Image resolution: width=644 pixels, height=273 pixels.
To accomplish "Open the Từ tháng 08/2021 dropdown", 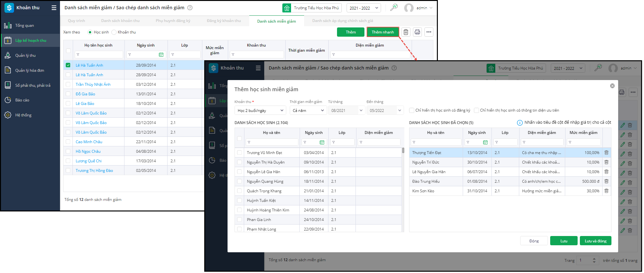I will pos(346,110).
